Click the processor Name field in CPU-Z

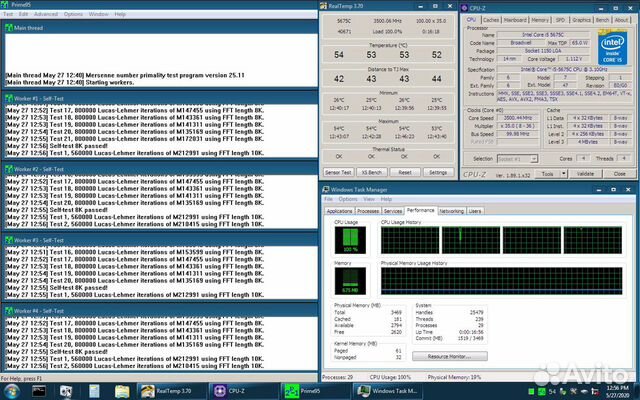542,35
